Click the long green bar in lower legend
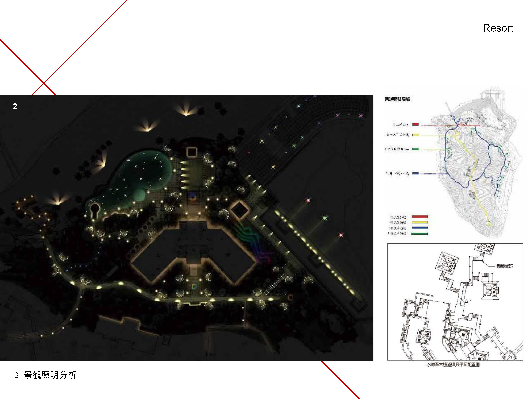532x399 pixels. 420,234
